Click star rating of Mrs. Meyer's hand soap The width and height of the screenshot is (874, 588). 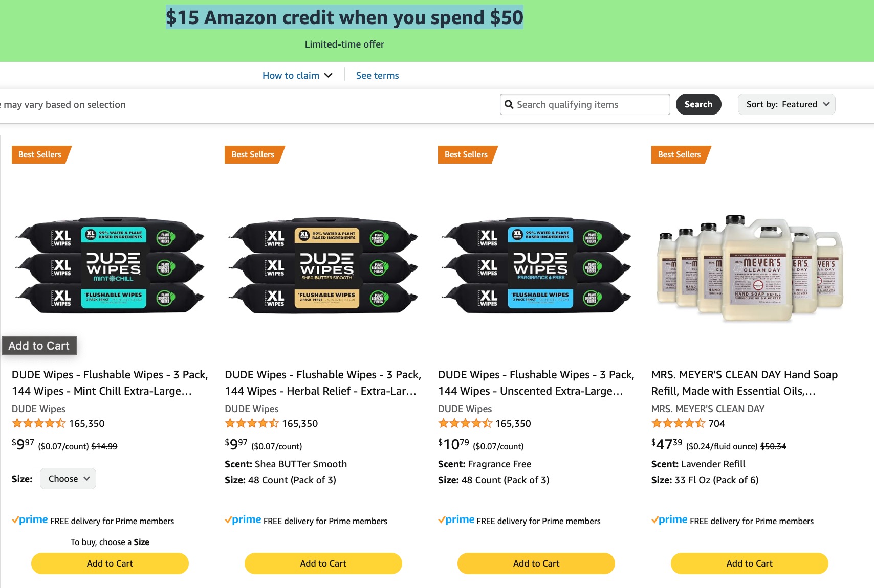[678, 423]
